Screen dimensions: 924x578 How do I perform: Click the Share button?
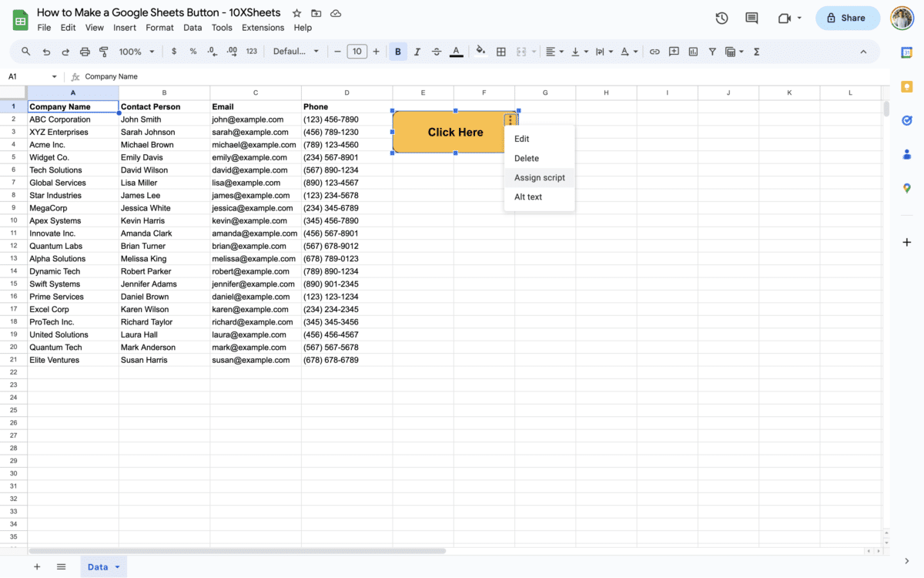(847, 18)
